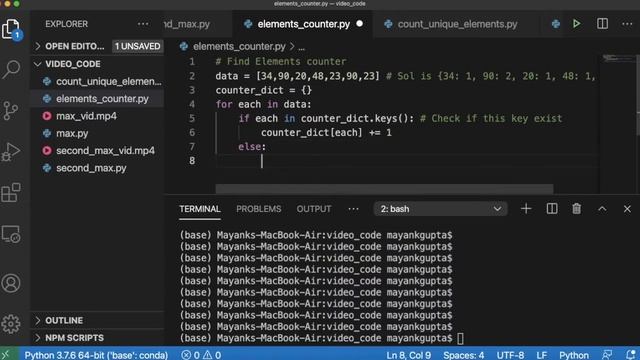Select the TERMINAL panel tab
The width and height of the screenshot is (640, 360).
pyautogui.click(x=200, y=209)
